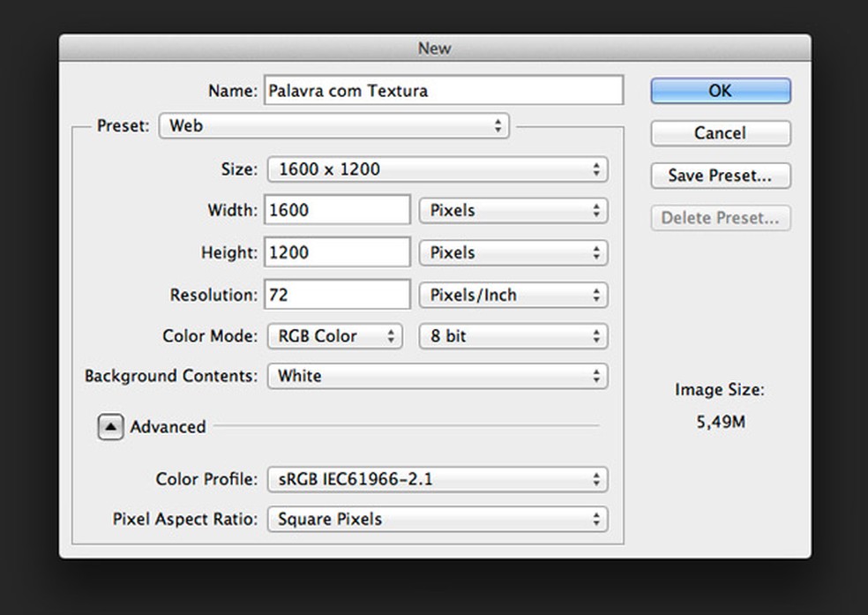Viewport: 868px width, 615px height.
Task: Click OK to create document
Action: [720, 91]
